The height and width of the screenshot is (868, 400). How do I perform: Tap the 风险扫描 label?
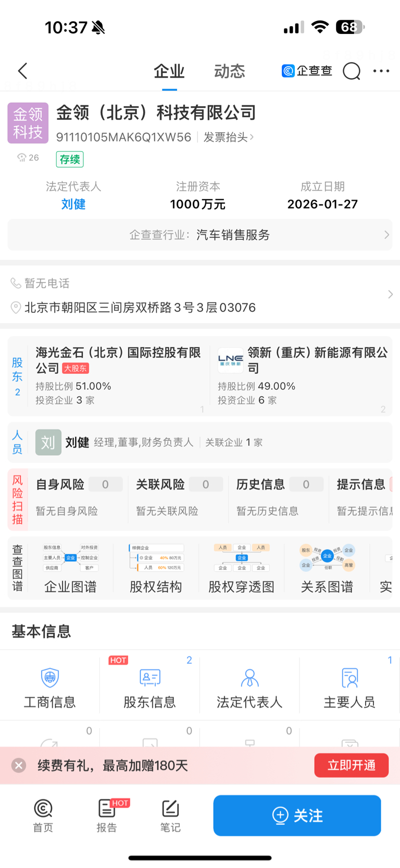tap(18, 499)
